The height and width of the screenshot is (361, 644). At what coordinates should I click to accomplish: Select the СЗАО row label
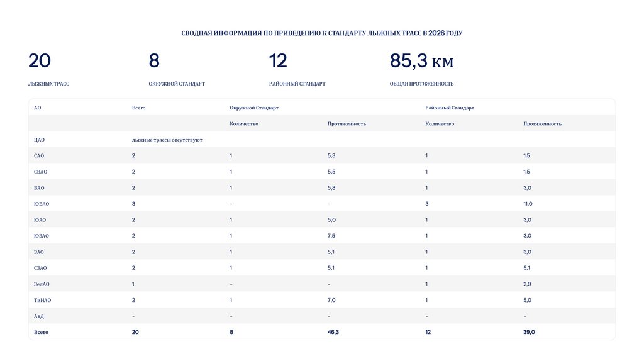pyautogui.click(x=40, y=268)
